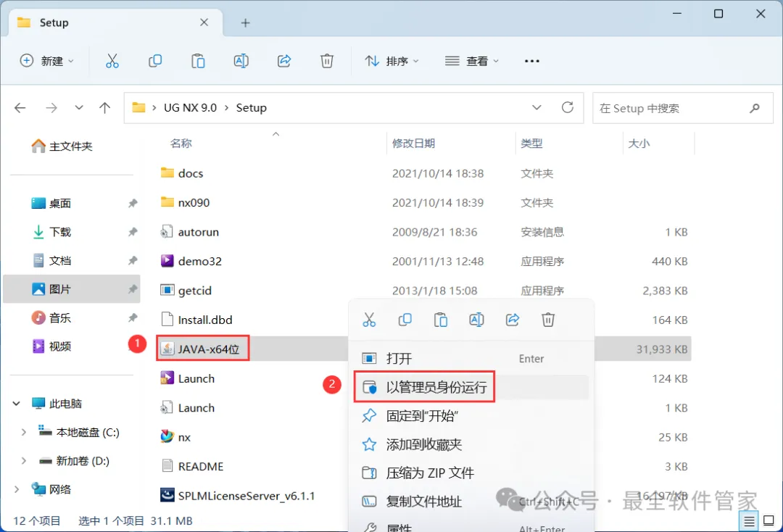Click the Paste icon in the top toolbar
Image resolution: width=783 pixels, height=532 pixels.
198,61
